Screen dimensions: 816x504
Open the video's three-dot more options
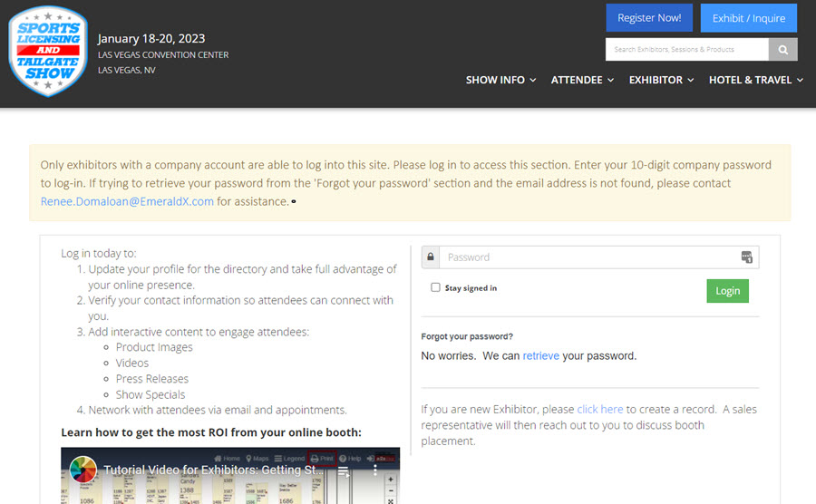(x=377, y=471)
